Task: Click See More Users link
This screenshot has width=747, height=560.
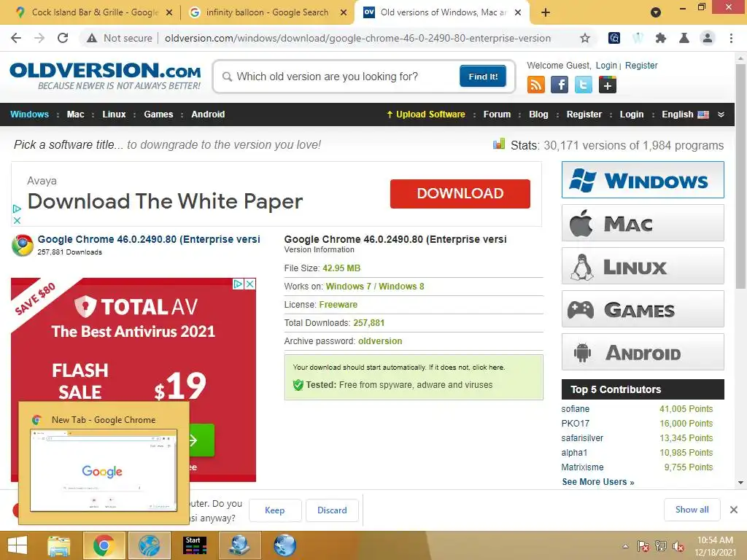Action: click(x=598, y=482)
